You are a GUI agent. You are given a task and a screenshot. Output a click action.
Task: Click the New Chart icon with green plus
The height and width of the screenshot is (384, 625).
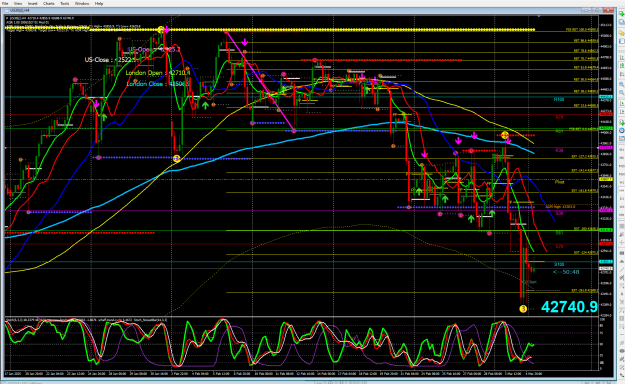pyautogui.click(x=622, y=13)
